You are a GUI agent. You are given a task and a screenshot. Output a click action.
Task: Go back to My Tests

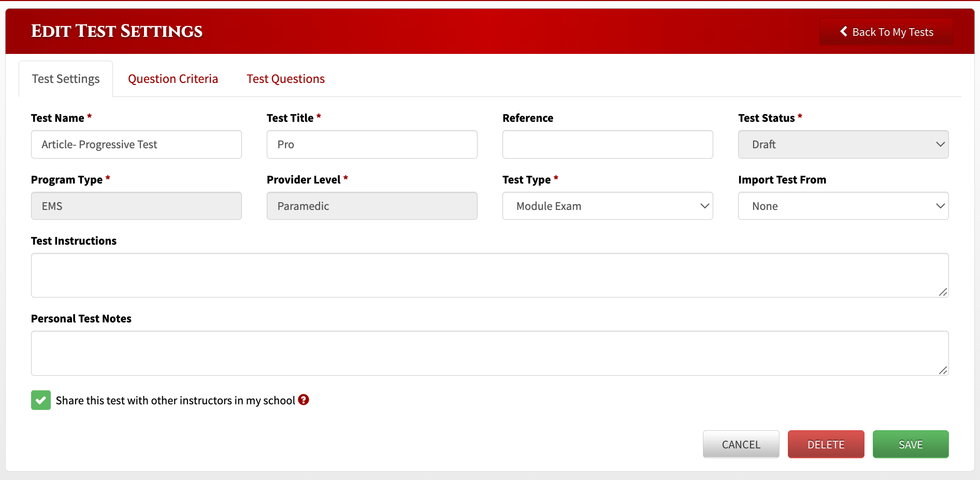coord(886,32)
